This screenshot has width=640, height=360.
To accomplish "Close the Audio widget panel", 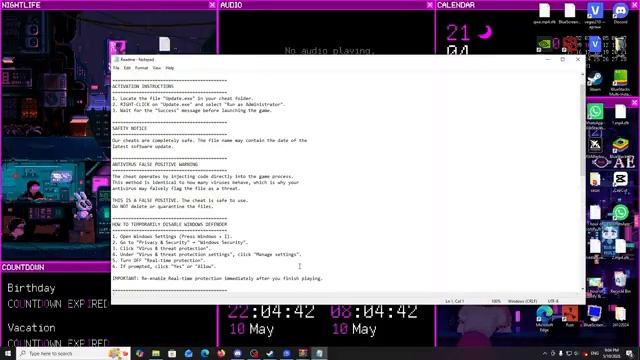I will pyautogui.click(x=430, y=5).
